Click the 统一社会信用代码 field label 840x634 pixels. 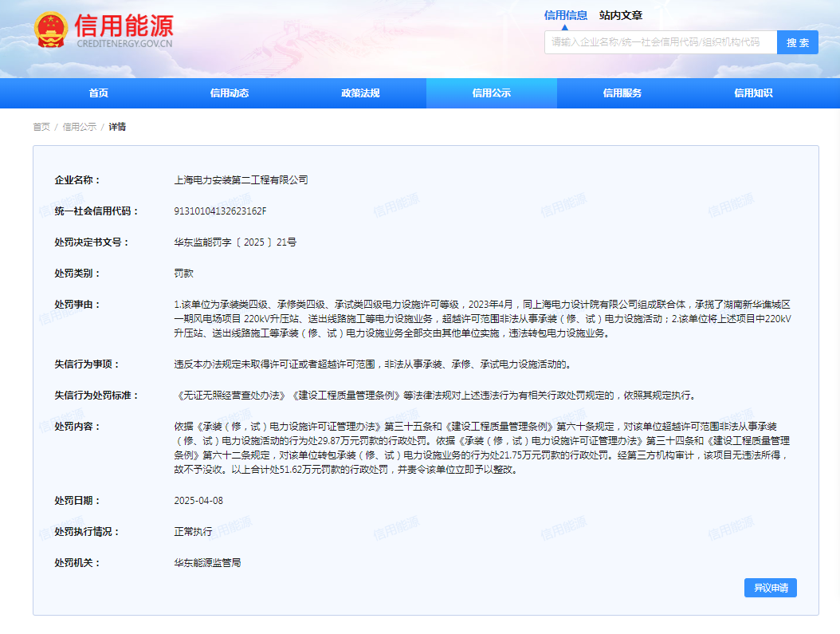click(96, 211)
